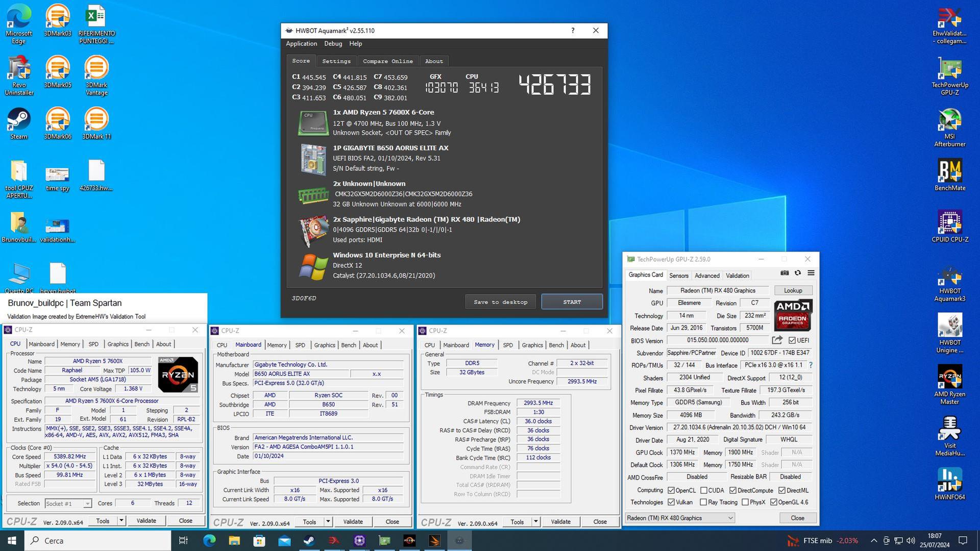The image size is (980, 551).
Task: Open the MSI Afterburner desktop icon
Action: coord(949,128)
